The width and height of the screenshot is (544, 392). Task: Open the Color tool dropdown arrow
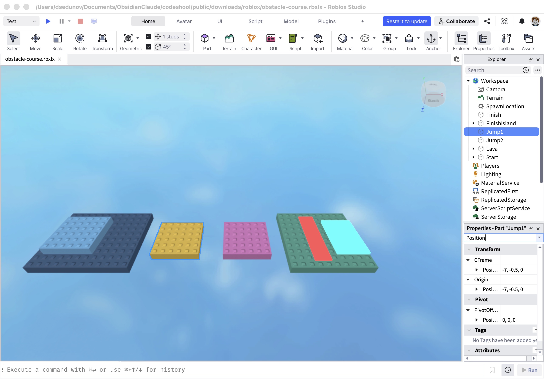pyautogui.click(x=374, y=38)
